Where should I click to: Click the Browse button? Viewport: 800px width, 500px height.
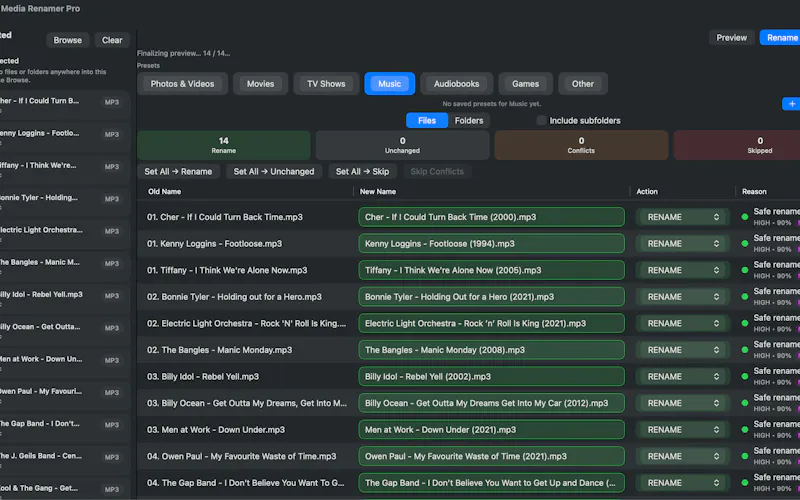[x=67, y=40]
